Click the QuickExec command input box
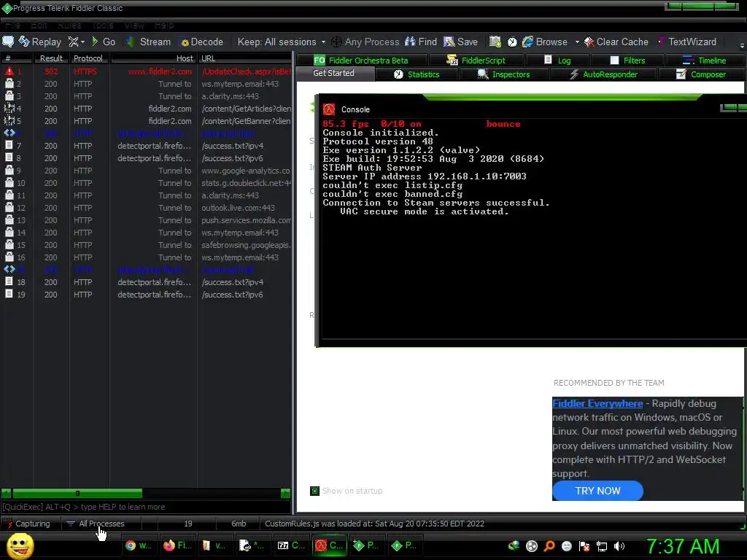The image size is (747, 560). click(x=146, y=507)
